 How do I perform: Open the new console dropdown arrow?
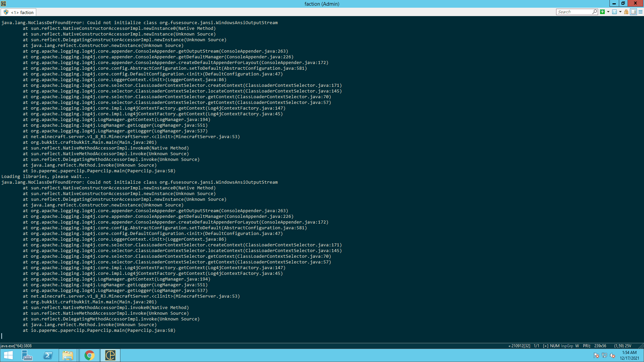608,12
